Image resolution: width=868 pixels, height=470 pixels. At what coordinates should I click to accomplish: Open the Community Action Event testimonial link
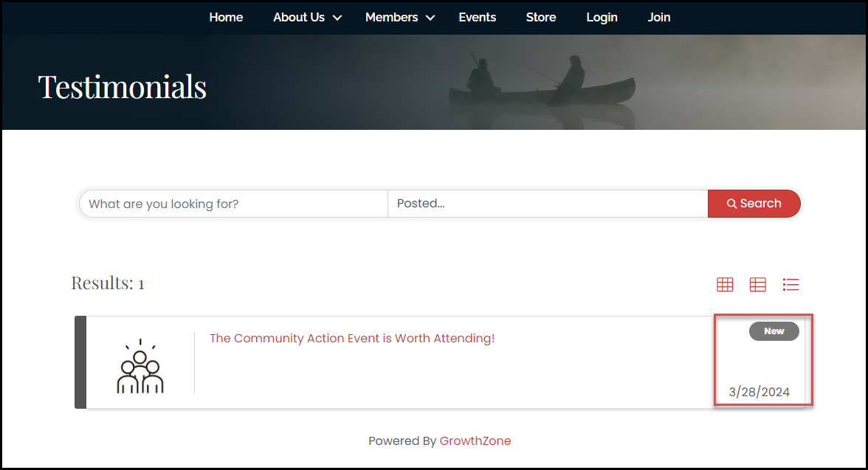[x=352, y=338]
